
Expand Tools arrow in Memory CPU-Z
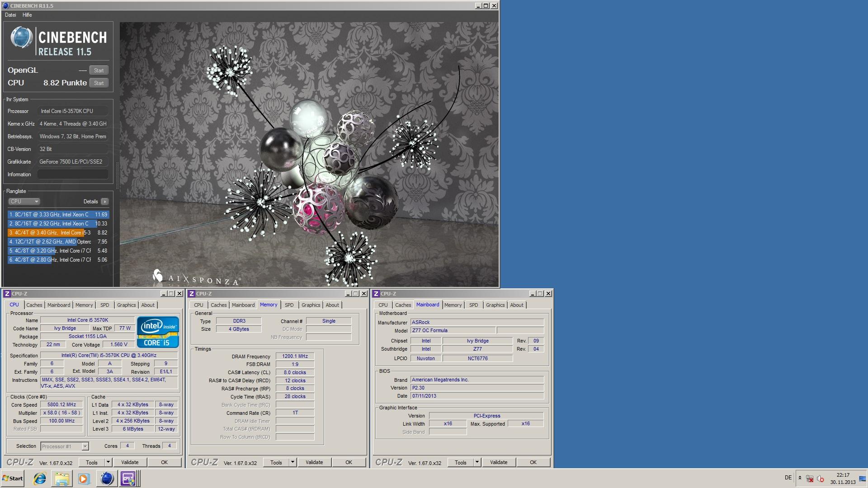(292, 462)
